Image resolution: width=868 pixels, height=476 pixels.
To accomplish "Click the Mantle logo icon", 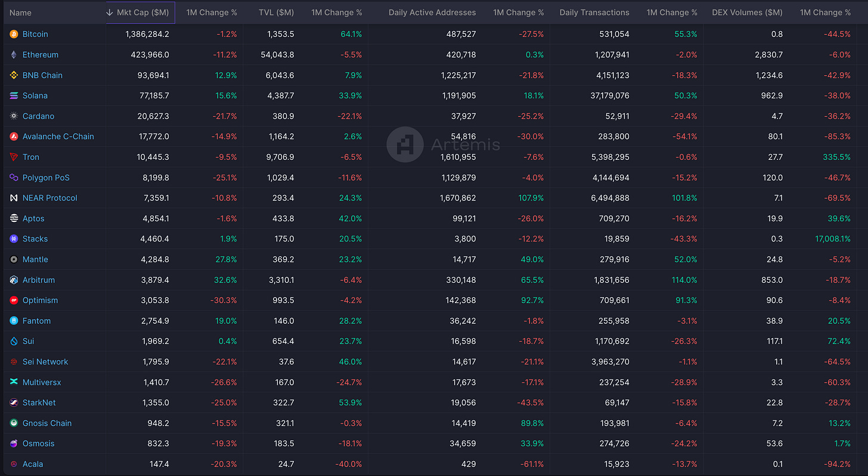I will [x=14, y=259].
